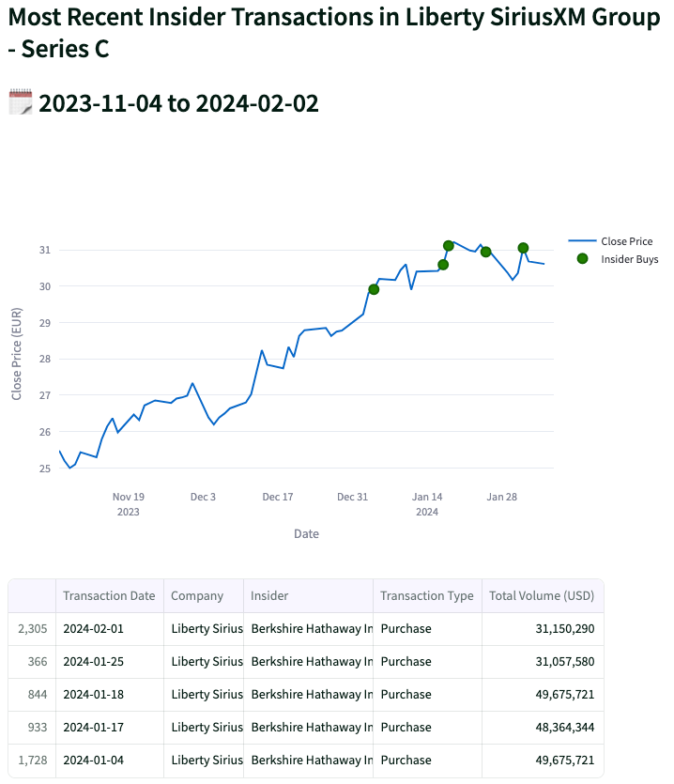
Task: Sort by Company column header
Action: [x=204, y=595]
